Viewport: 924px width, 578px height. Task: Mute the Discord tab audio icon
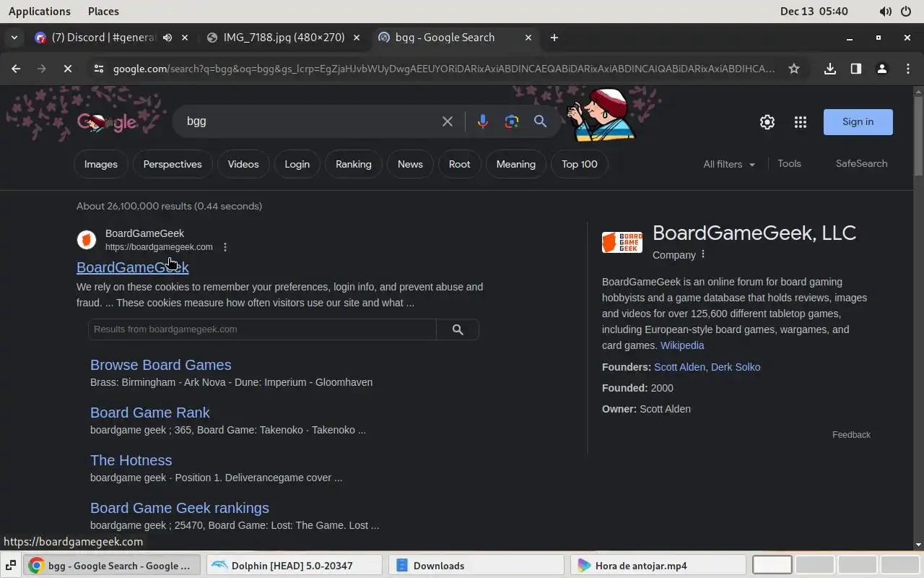[167, 38]
